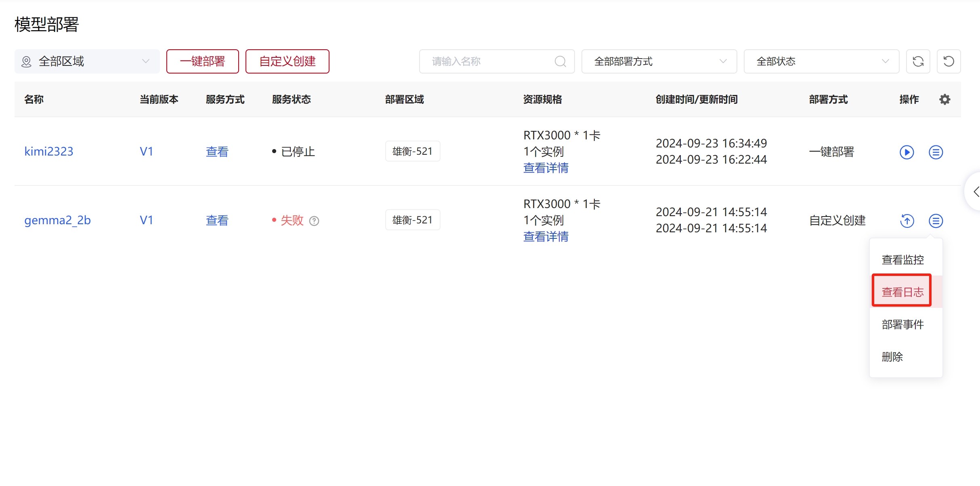Open the 全部部署方式 dropdown
Image resolution: width=980 pixels, height=486 pixels.
[659, 61]
